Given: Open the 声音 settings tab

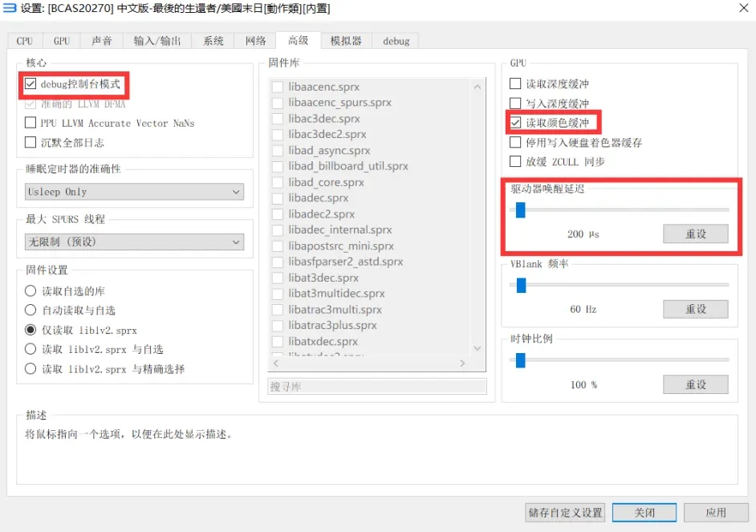Looking at the screenshot, I should click(x=101, y=40).
